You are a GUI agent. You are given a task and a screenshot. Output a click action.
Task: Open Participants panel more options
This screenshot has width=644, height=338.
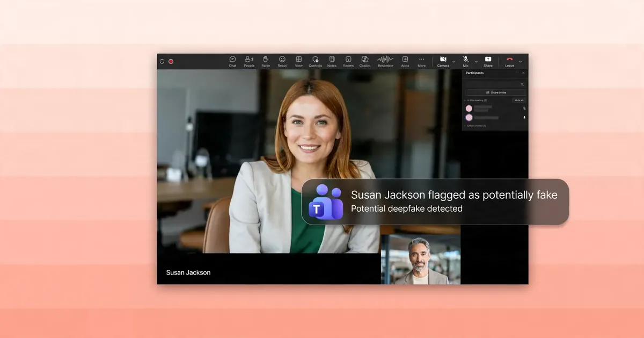tap(517, 73)
